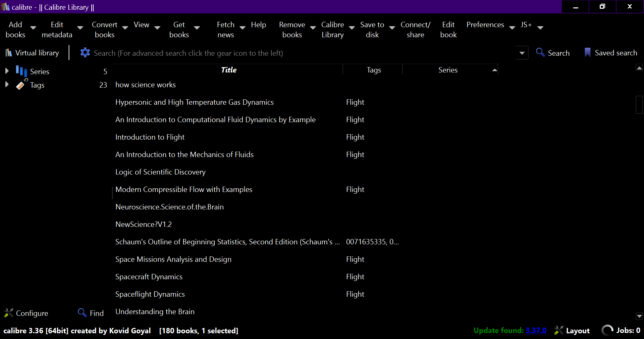Screen dimensions: 644x339
Task: Select 'Modern Compressible Flow with Examples'
Action: tap(184, 189)
